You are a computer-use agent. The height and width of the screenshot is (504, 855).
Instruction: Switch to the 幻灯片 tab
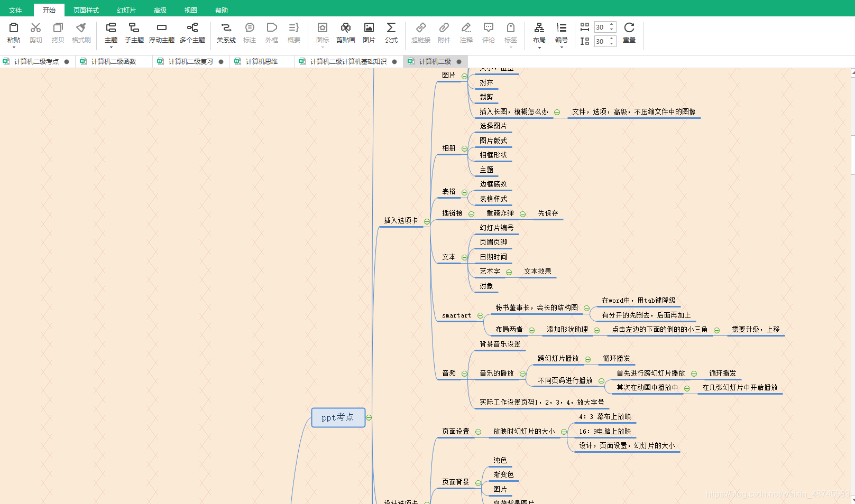click(126, 11)
